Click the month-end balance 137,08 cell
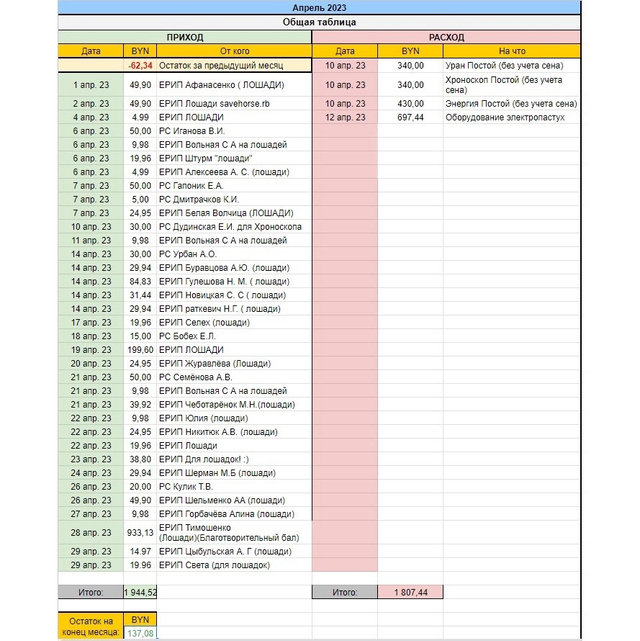 140,633
